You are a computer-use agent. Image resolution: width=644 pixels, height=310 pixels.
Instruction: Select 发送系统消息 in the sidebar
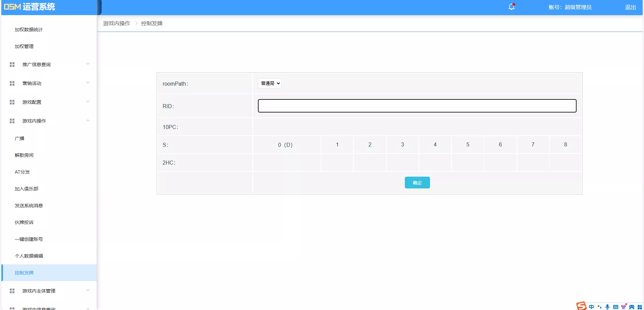click(29, 206)
